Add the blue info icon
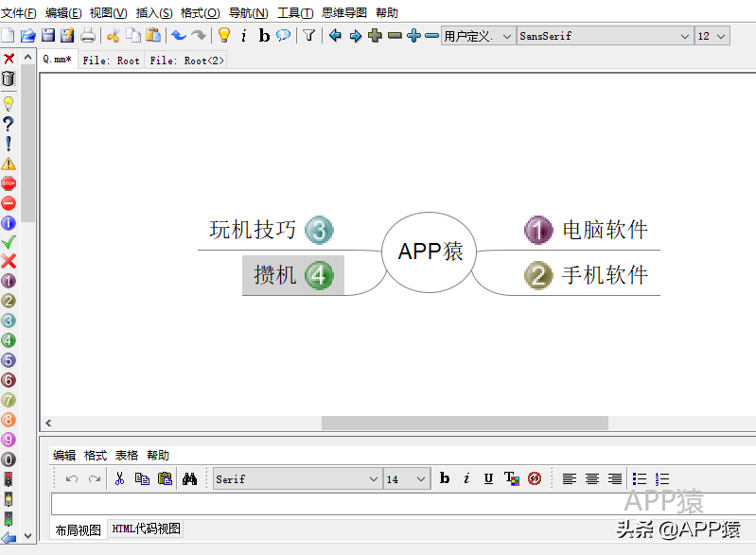Viewport: 756px width, 555px height. (9, 223)
